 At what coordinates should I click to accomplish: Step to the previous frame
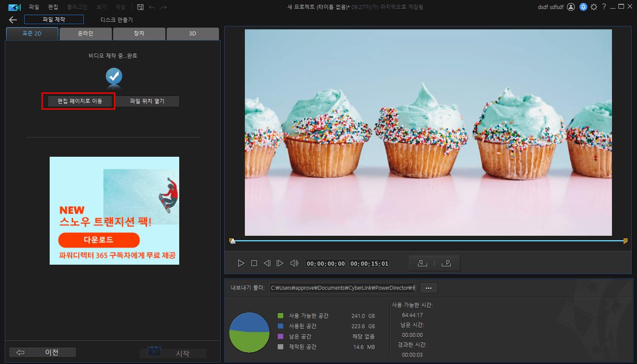(267, 263)
